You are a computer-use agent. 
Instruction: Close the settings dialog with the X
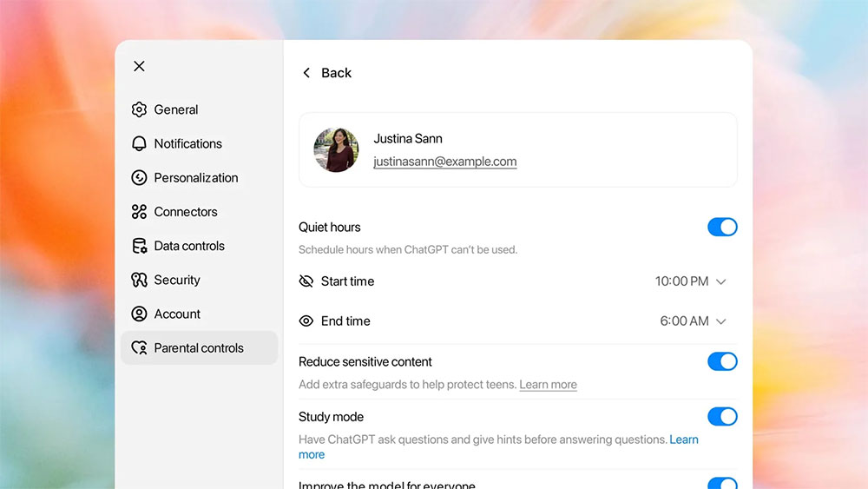[x=139, y=67]
